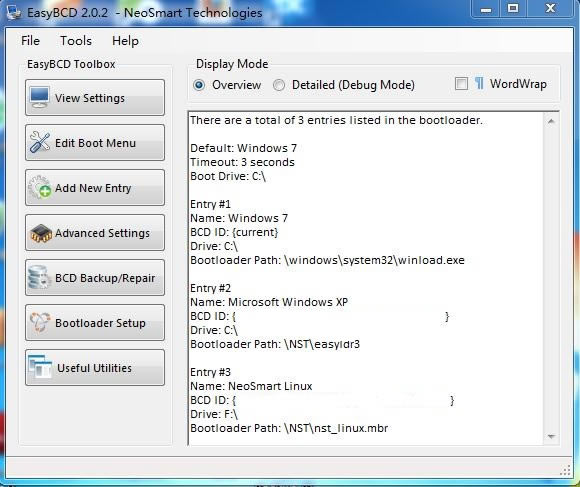580x487 pixels.
Task: Click the Advanced Settings chip icon
Action: tap(40, 233)
